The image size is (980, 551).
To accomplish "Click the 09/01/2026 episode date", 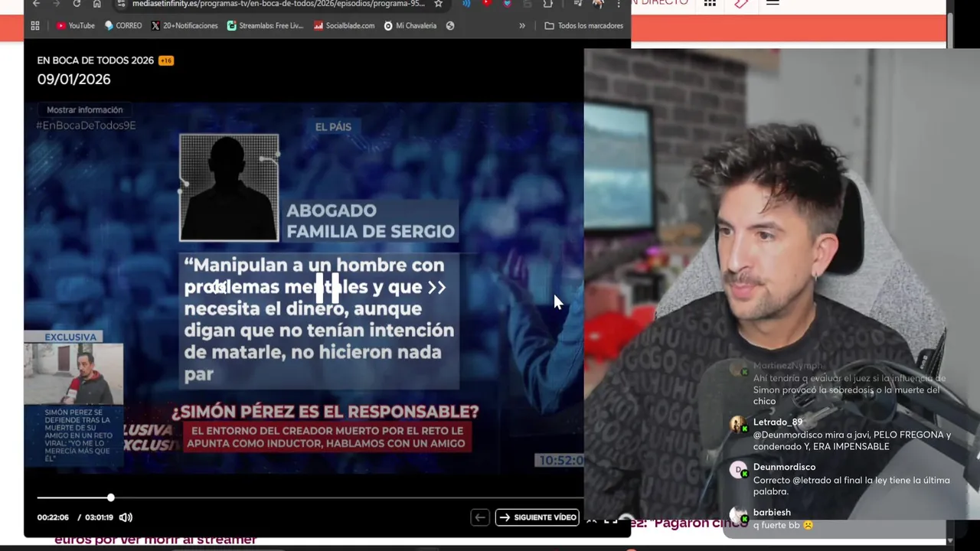I will [73, 80].
